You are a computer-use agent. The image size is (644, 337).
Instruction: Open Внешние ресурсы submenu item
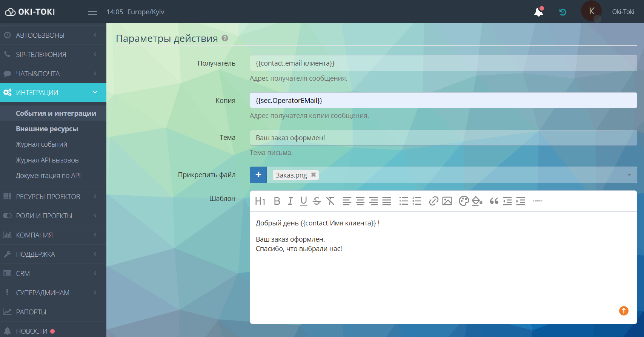47,129
